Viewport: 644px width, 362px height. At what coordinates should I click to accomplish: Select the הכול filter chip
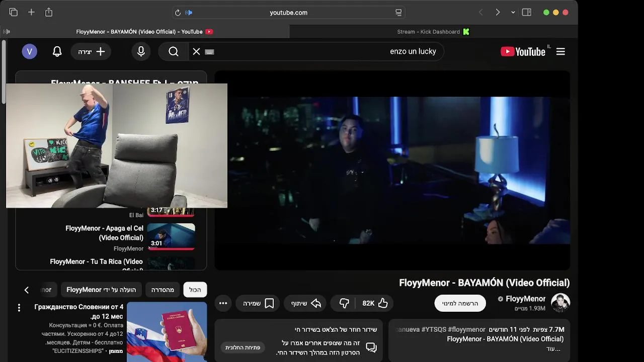(x=195, y=290)
